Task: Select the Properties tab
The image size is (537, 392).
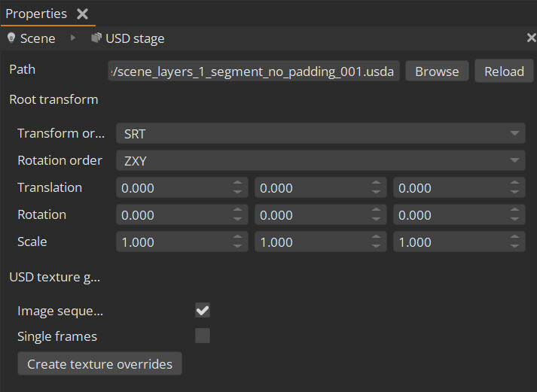Action: point(36,14)
